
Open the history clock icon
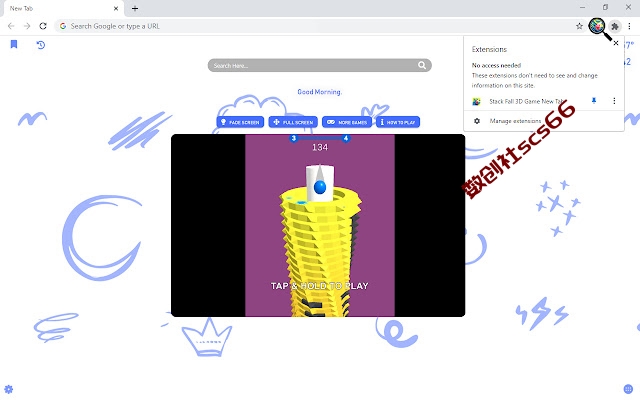40,44
